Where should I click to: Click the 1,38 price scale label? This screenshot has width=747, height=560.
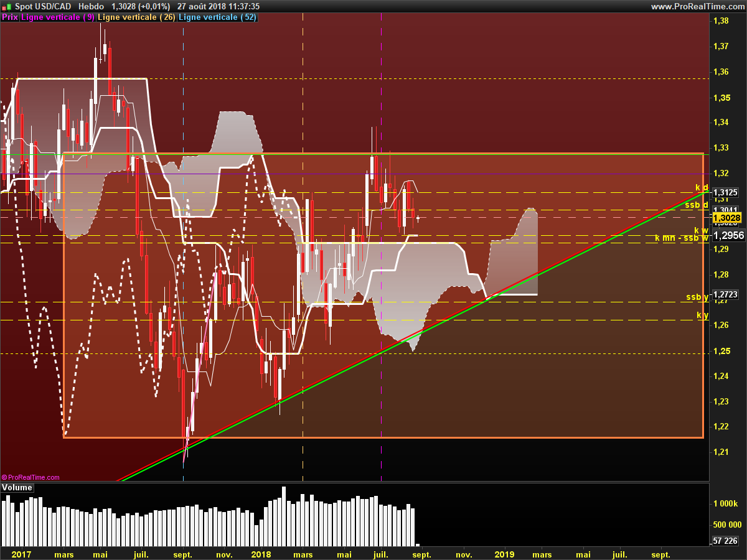coord(721,21)
